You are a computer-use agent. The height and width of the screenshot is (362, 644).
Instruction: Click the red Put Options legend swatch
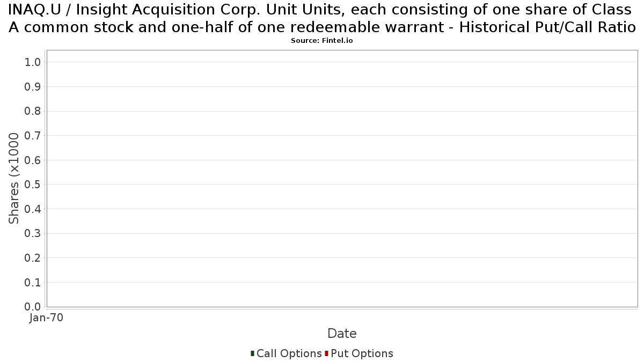tap(326, 353)
